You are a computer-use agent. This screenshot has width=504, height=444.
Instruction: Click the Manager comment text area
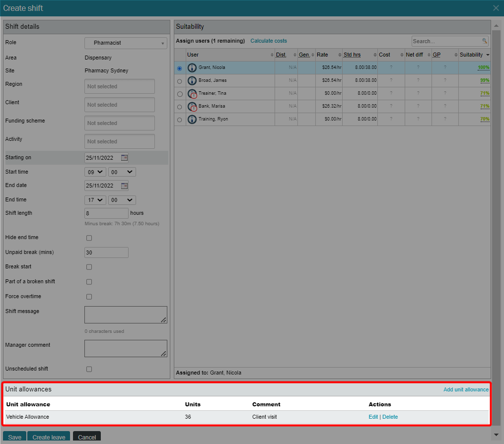click(x=126, y=348)
